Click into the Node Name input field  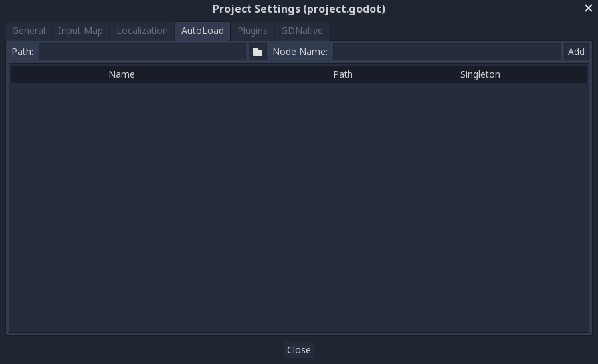pos(447,52)
